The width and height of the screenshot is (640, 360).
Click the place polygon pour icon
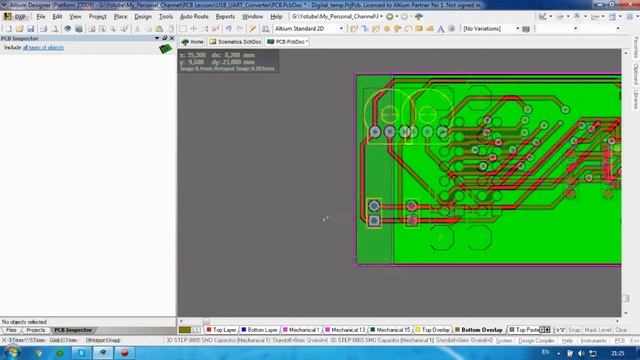pos(430,29)
